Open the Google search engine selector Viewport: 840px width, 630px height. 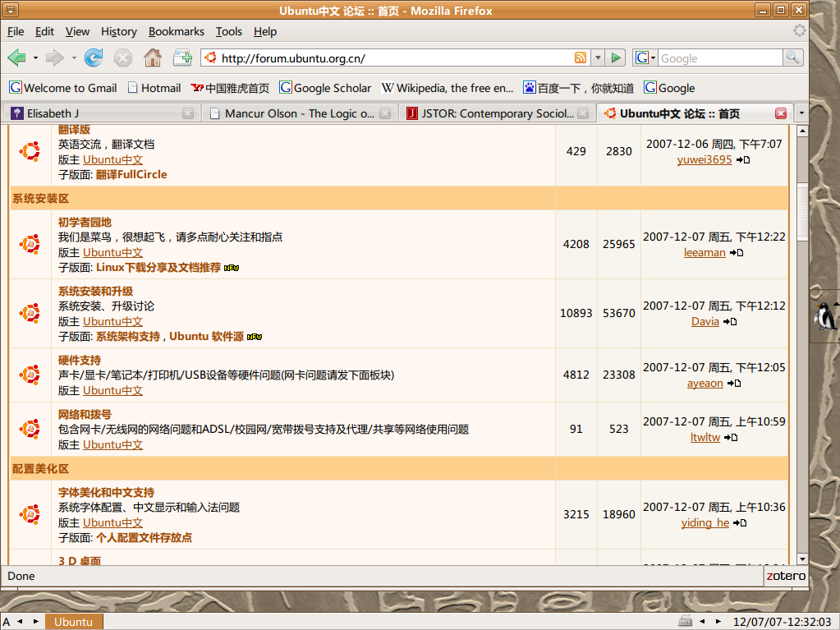pos(645,57)
